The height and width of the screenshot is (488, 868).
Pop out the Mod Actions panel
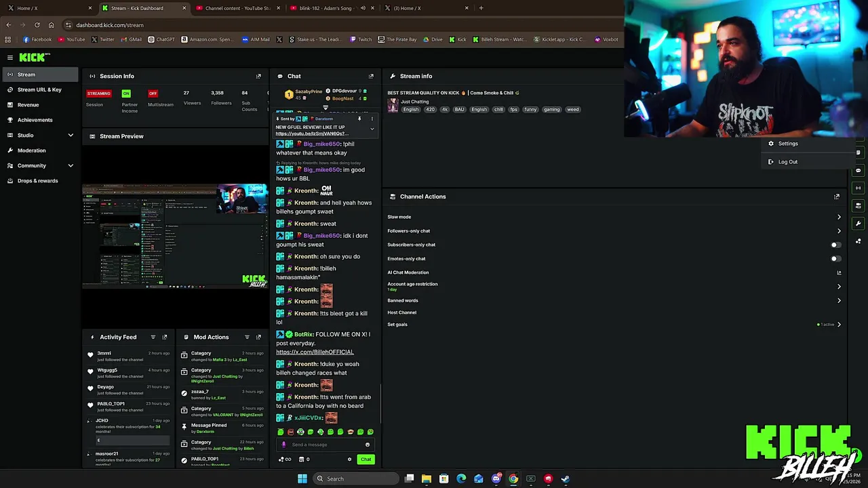258,337
